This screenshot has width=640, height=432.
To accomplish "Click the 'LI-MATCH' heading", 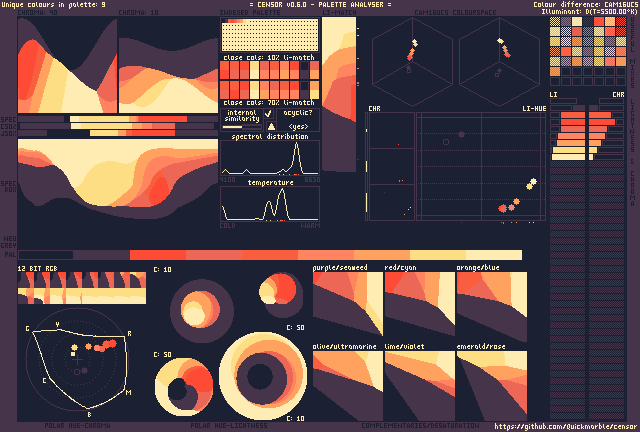I will pos(339,13).
